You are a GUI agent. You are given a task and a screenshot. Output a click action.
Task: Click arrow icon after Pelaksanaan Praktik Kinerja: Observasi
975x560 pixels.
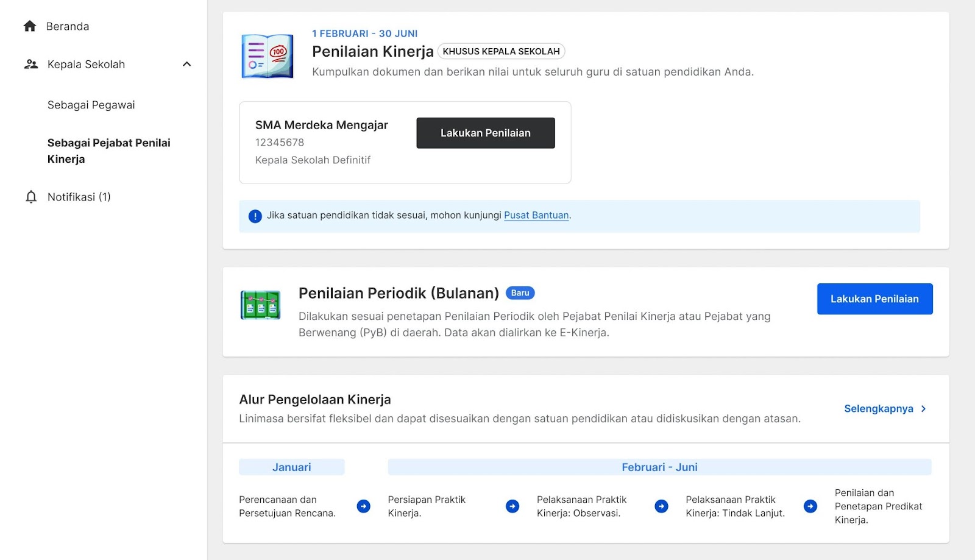[x=661, y=506]
